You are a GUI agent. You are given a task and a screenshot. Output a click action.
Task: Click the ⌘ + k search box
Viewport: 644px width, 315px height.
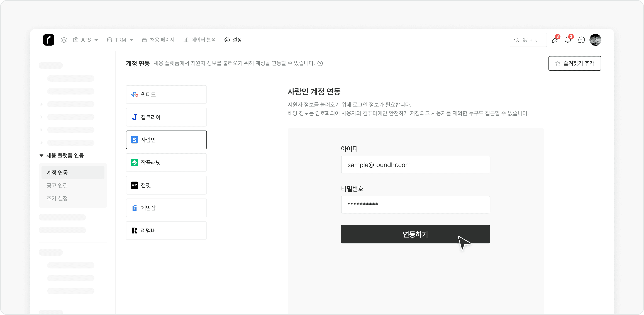[x=528, y=40]
